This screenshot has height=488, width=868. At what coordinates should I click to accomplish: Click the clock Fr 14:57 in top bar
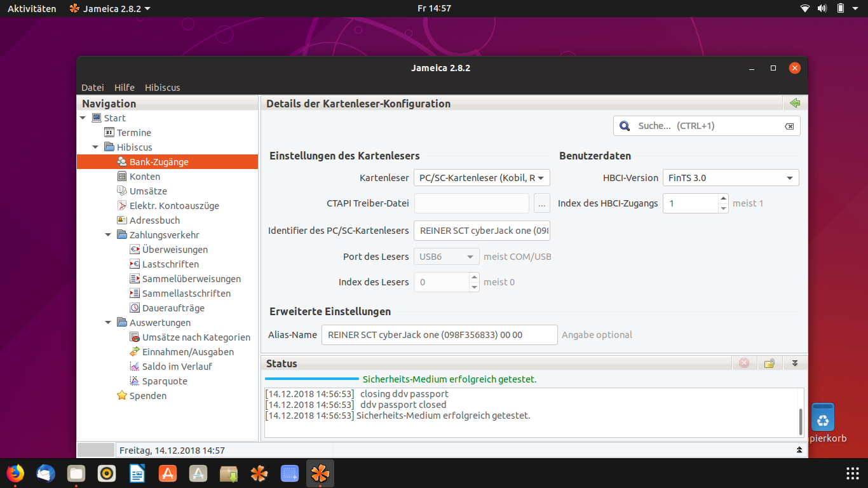click(x=434, y=8)
